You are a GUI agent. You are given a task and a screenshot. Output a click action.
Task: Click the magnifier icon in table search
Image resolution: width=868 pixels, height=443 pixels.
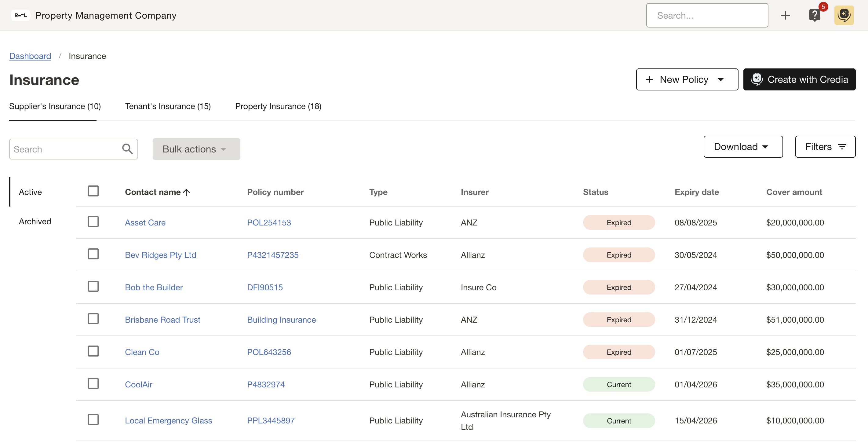[x=127, y=149]
